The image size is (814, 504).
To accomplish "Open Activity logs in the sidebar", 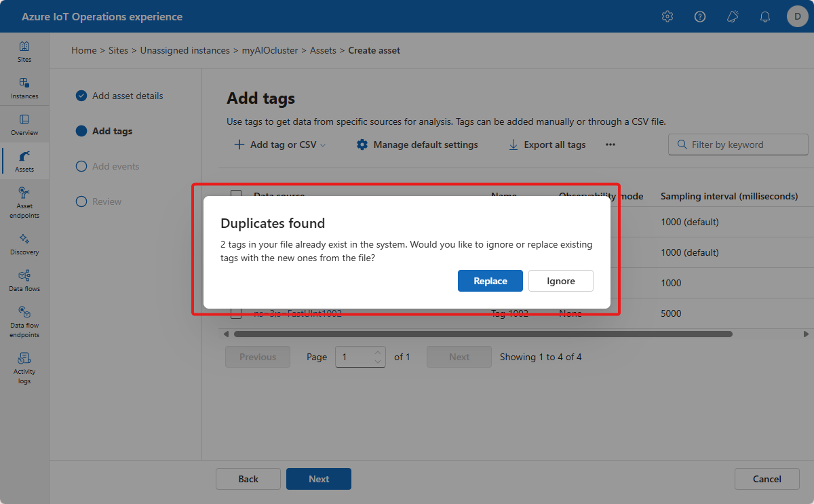I will [x=24, y=368].
